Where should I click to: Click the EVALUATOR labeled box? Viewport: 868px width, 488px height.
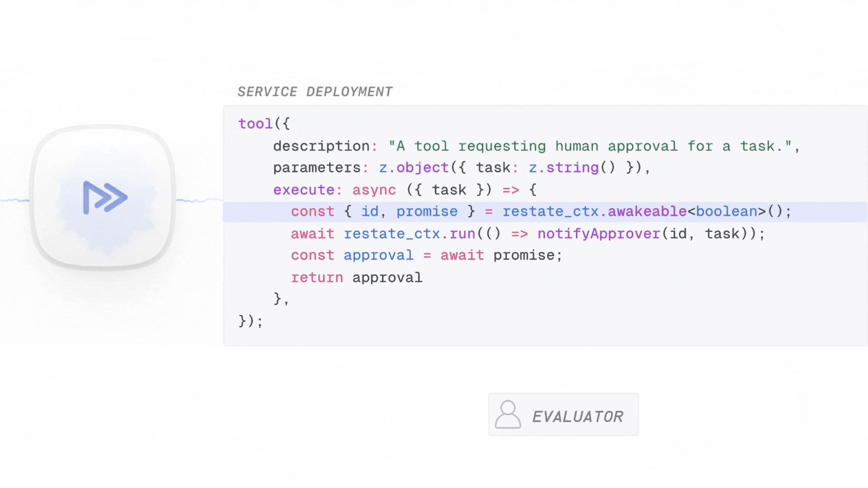(x=563, y=414)
